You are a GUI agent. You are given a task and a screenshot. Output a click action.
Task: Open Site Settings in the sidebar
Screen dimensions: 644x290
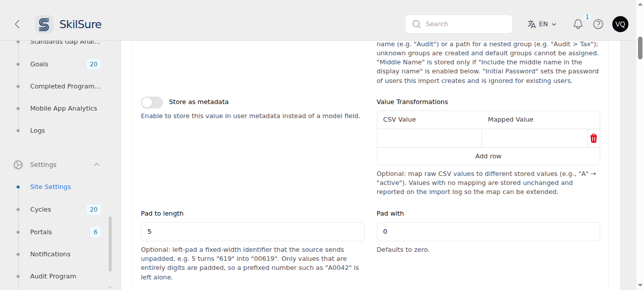click(50, 187)
